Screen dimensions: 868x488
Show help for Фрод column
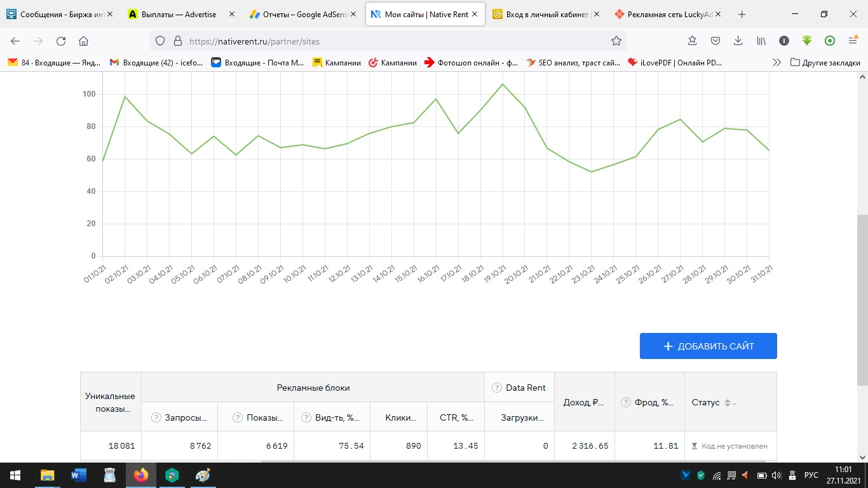point(627,402)
